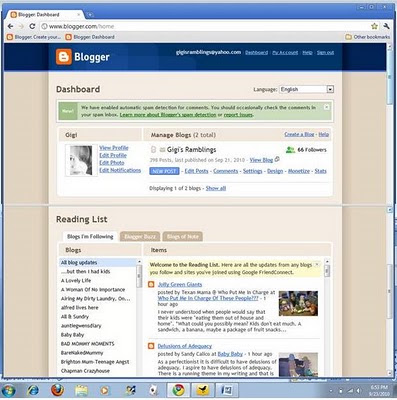Screen dimensions: 397x400
Task: Open the Edit Notifications link
Action: click(120, 170)
